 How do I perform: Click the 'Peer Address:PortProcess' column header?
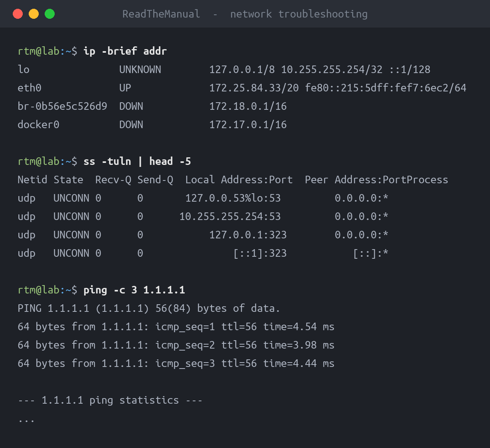[x=377, y=180]
